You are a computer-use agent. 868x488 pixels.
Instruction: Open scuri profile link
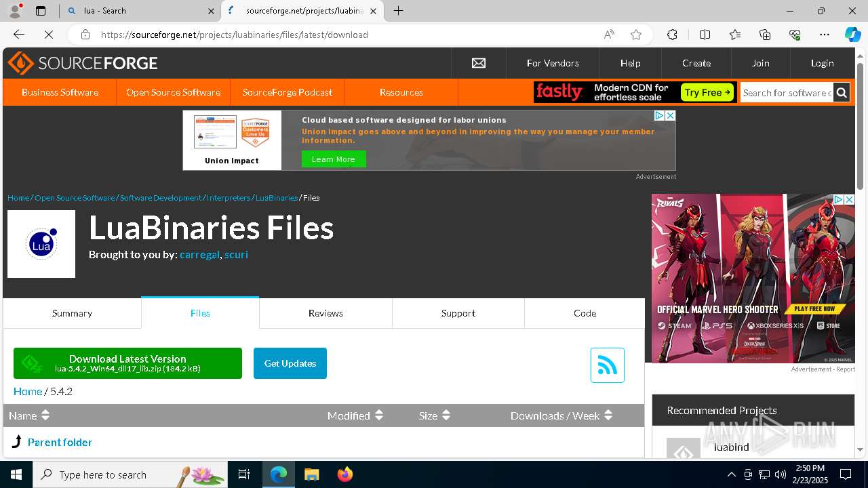[236, 255]
